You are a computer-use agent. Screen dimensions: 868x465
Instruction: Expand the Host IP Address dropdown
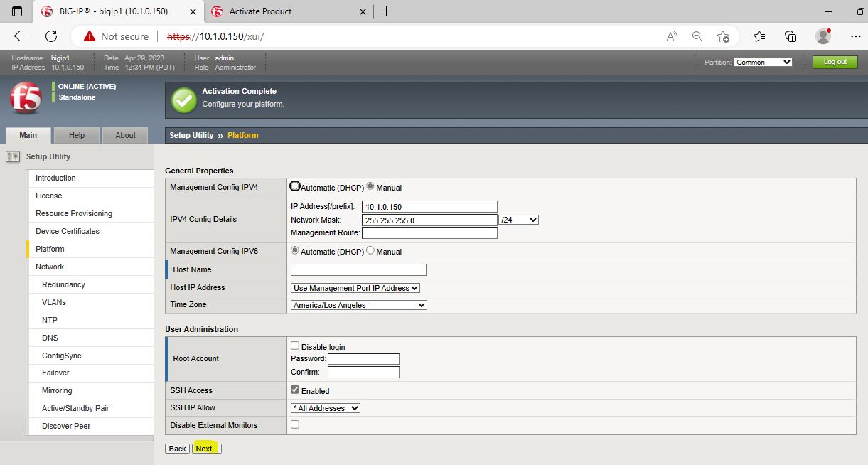click(355, 288)
